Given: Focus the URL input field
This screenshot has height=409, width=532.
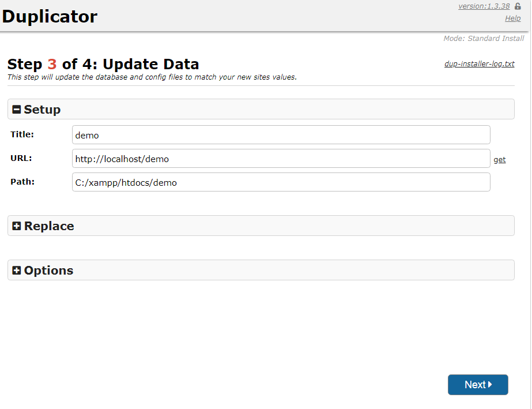Looking at the screenshot, I should (281, 158).
